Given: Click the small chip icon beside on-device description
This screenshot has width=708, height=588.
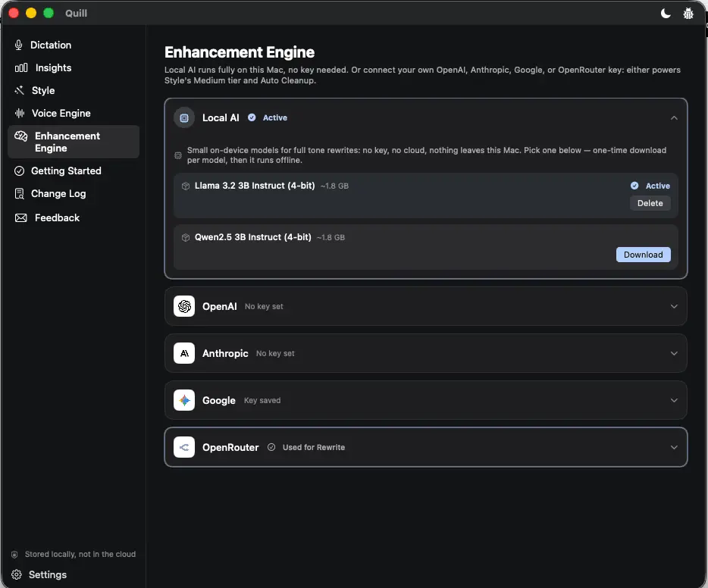Looking at the screenshot, I should pyautogui.click(x=178, y=155).
